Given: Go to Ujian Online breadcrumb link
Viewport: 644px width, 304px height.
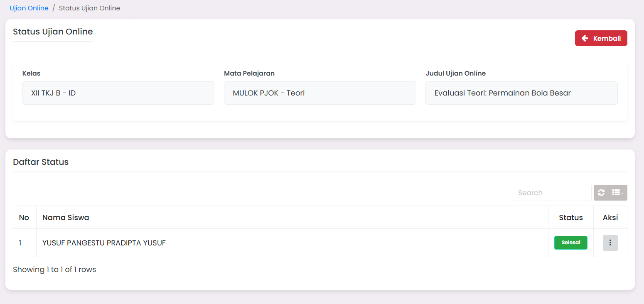Looking at the screenshot, I should (x=29, y=8).
